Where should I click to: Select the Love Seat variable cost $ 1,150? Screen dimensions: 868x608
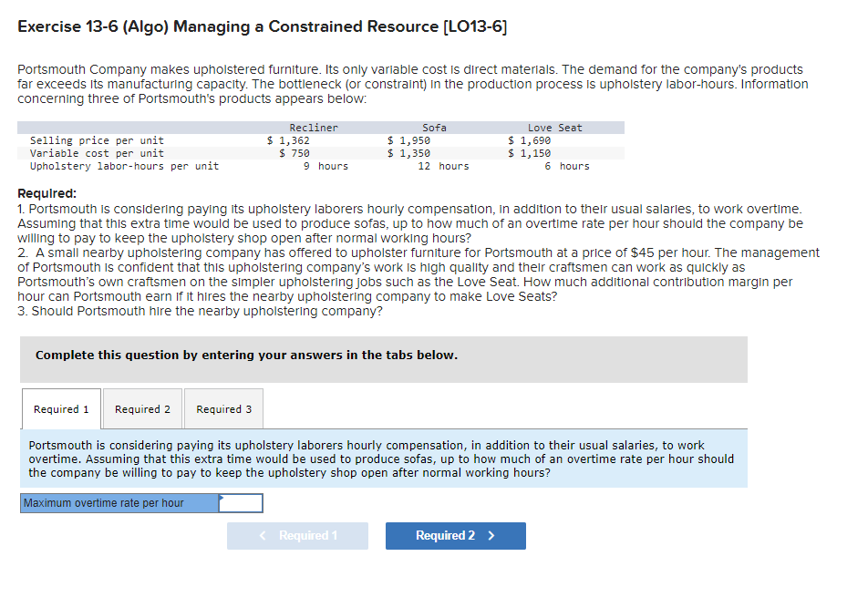pos(529,153)
